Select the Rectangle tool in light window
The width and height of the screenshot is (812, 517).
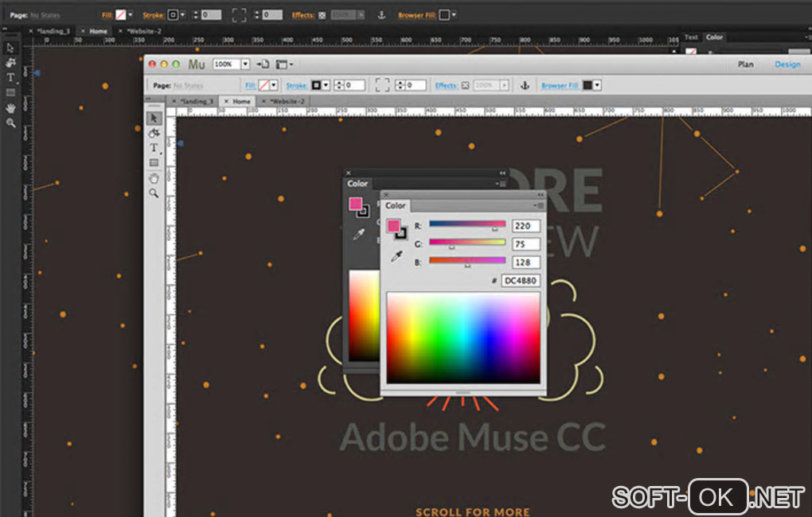pyautogui.click(x=154, y=162)
